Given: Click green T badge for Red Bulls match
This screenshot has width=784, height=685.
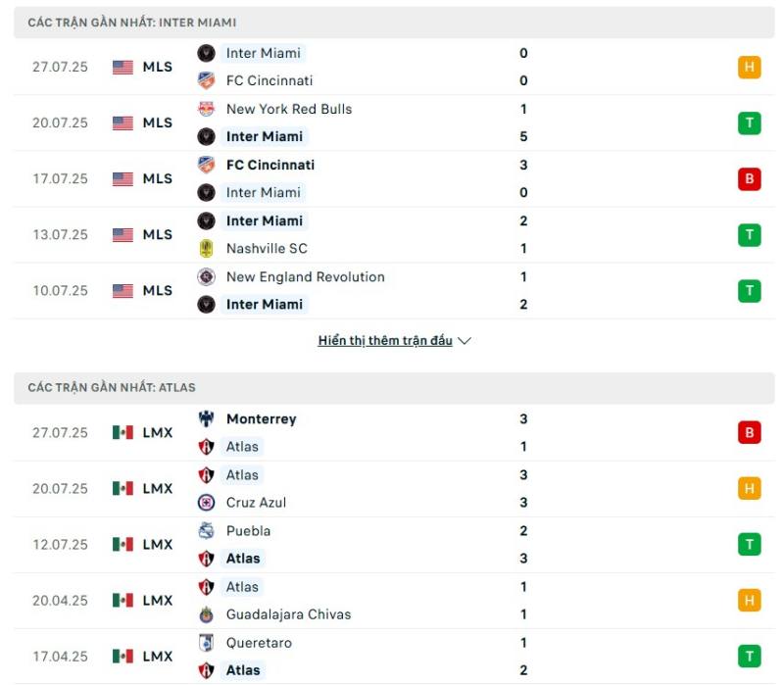Looking at the screenshot, I should [749, 123].
